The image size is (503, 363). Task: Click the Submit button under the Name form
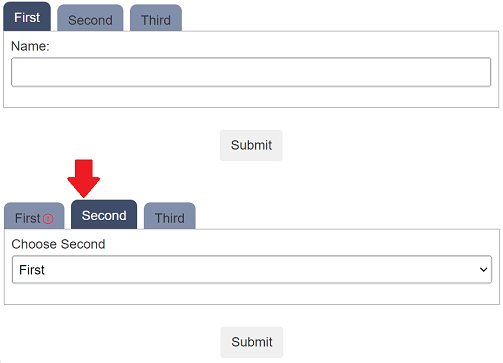coord(251,145)
